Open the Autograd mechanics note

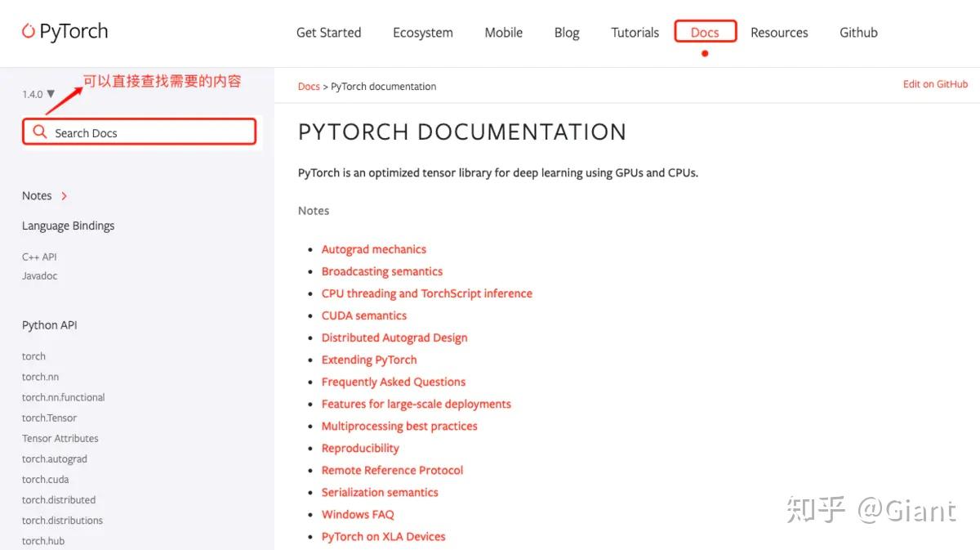tap(373, 248)
